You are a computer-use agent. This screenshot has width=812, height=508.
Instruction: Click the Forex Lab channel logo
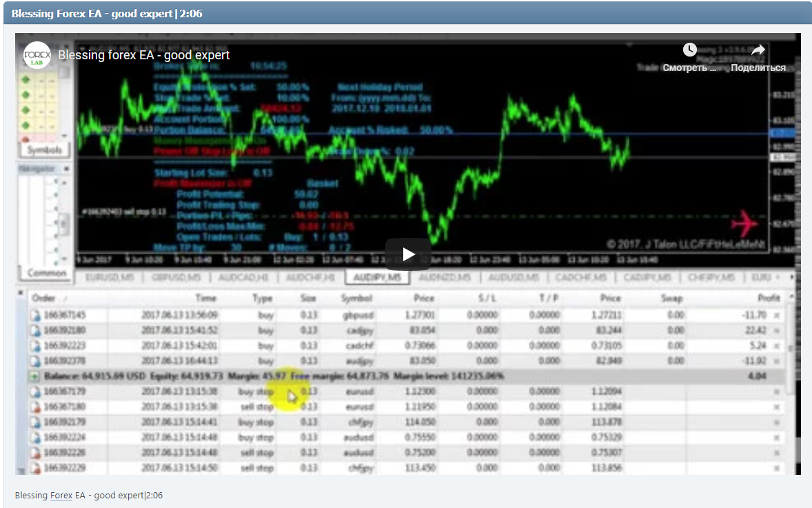(37, 55)
